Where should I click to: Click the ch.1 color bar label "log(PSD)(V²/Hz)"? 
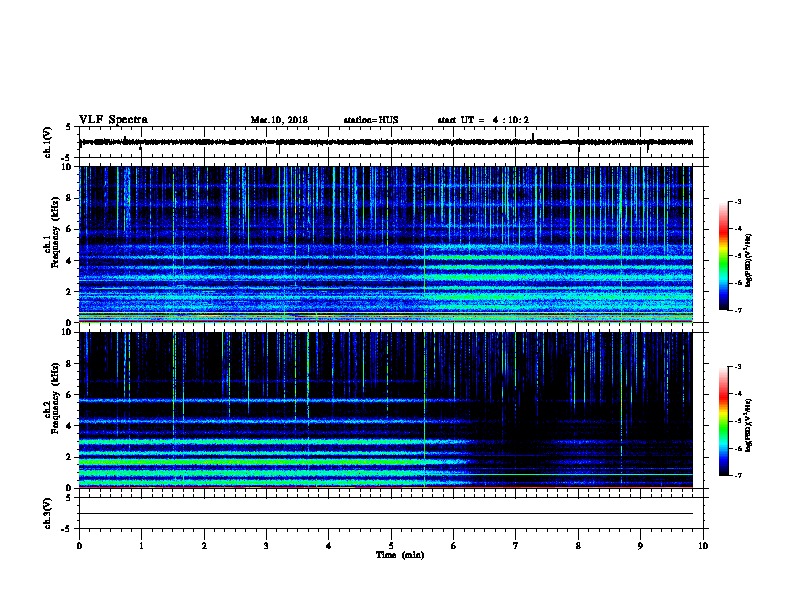click(x=749, y=261)
